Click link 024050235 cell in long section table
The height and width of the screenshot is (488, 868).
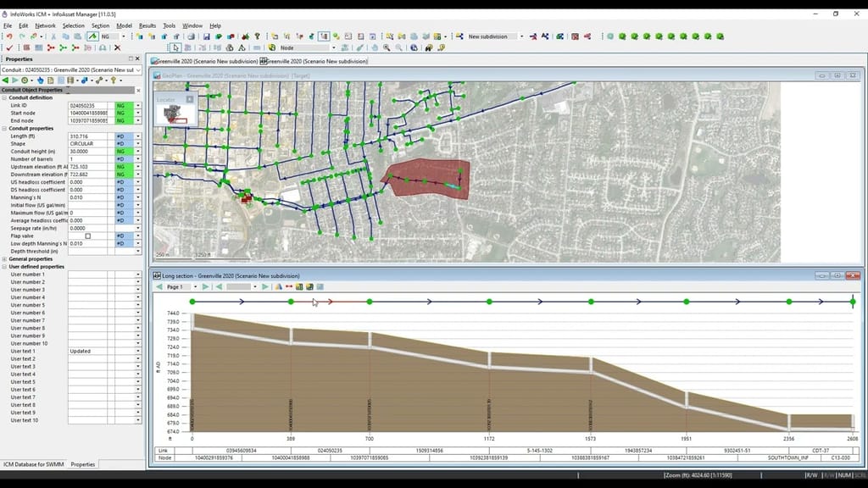(x=330, y=451)
